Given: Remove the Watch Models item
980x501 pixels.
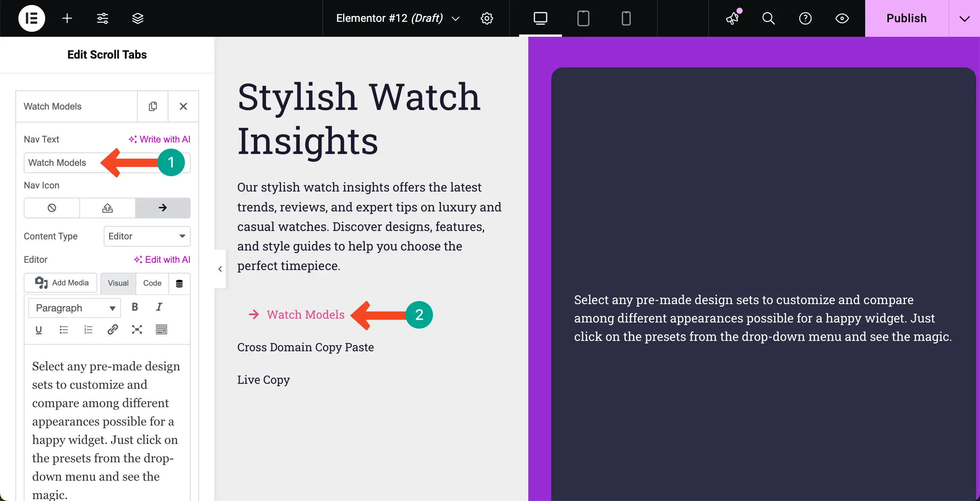Looking at the screenshot, I should [x=183, y=106].
